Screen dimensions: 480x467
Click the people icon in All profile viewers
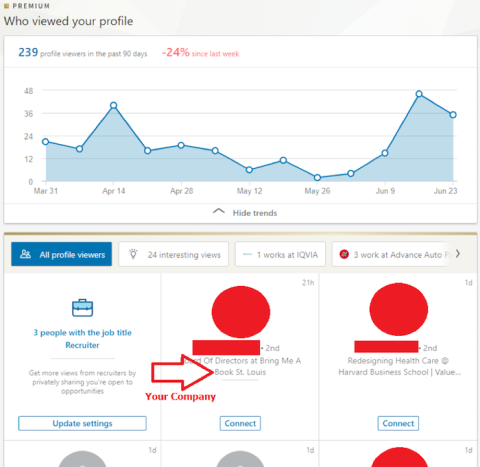(x=25, y=254)
